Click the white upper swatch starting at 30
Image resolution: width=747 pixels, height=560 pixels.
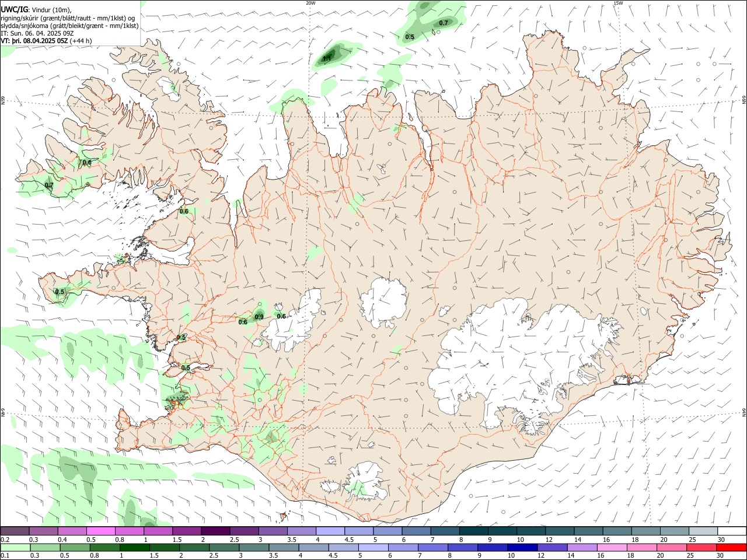(x=731, y=531)
